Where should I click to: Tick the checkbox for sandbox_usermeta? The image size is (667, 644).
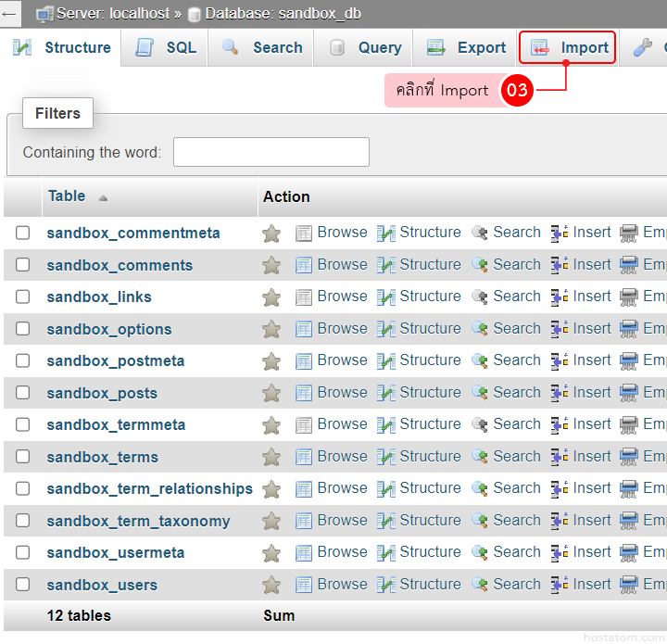tap(23, 553)
